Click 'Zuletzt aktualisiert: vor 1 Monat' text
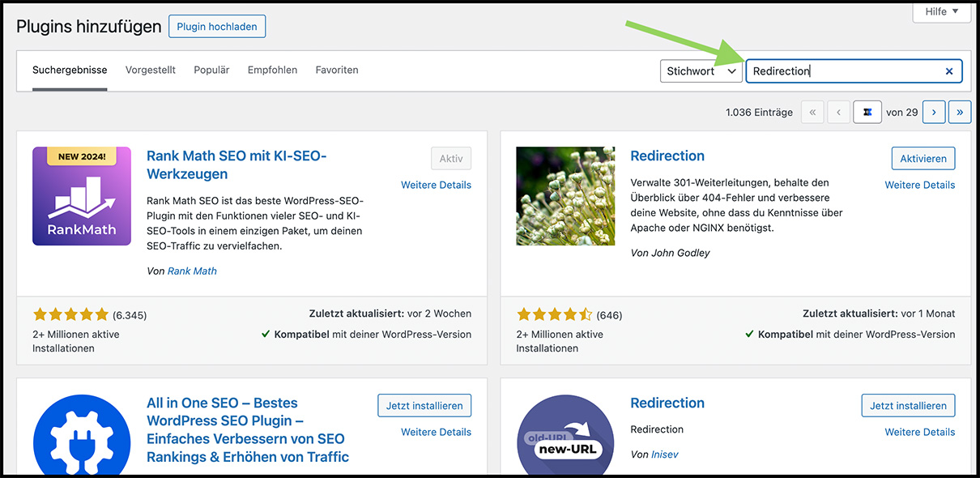The width and height of the screenshot is (980, 478). coord(879,314)
